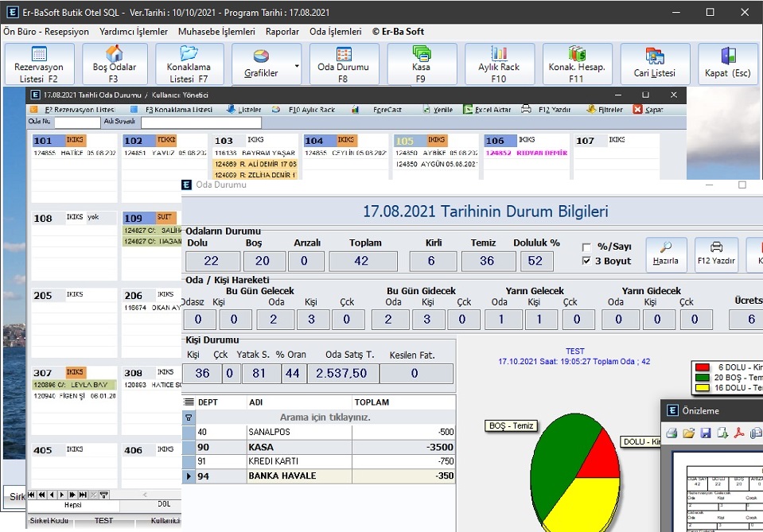Click the green pie chart slice
Viewport: 763px width, 532px height.
(559, 462)
